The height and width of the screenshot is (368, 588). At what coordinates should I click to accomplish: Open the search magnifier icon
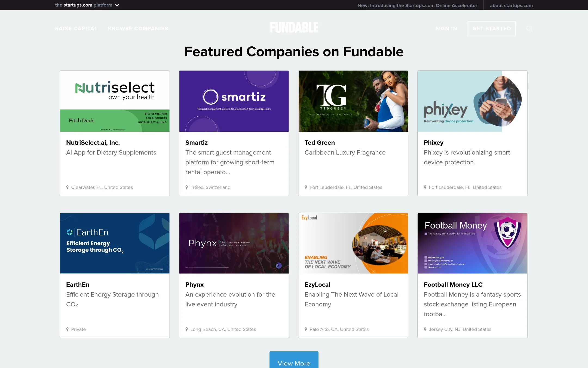pyautogui.click(x=529, y=28)
